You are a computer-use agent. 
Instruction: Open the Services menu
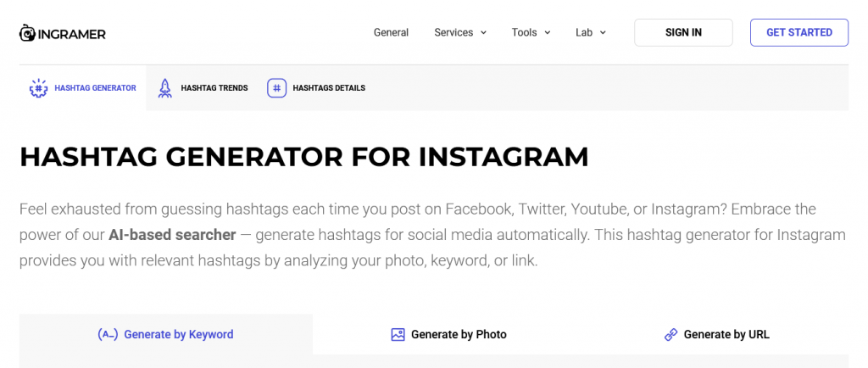click(x=460, y=33)
